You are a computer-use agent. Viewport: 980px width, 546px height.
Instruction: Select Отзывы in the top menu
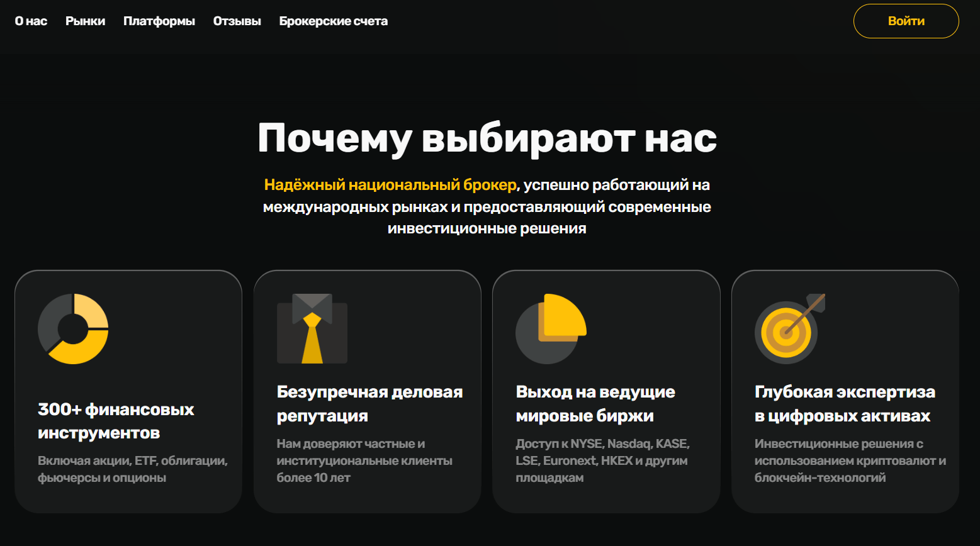tap(237, 21)
